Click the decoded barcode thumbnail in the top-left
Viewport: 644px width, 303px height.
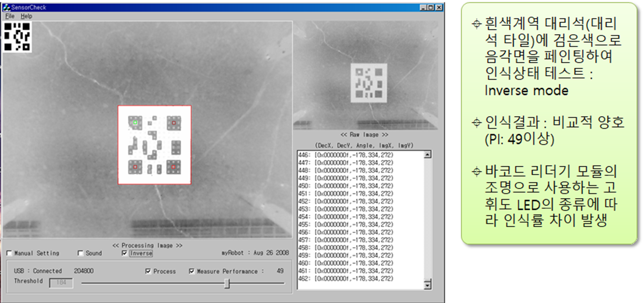tap(17, 37)
